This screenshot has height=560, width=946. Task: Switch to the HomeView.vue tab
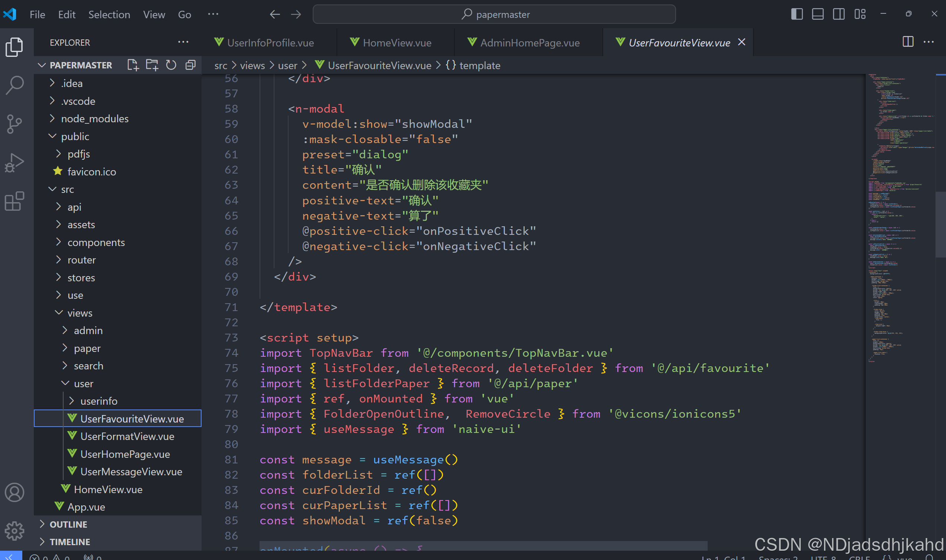396,43
